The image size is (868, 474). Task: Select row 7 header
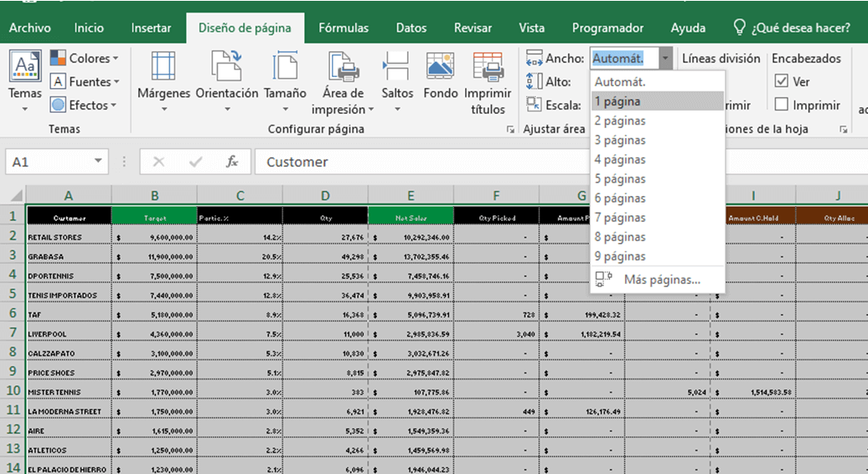pyautogui.click(x=13, y=332)
